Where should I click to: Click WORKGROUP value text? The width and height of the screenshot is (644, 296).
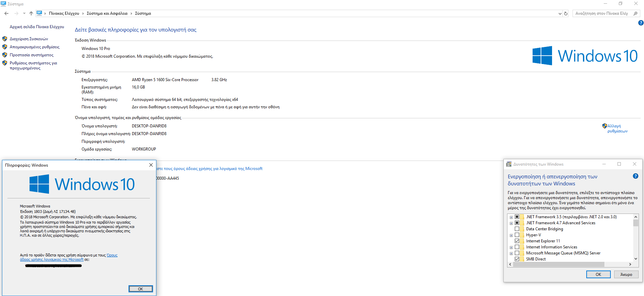pos(144,149)
